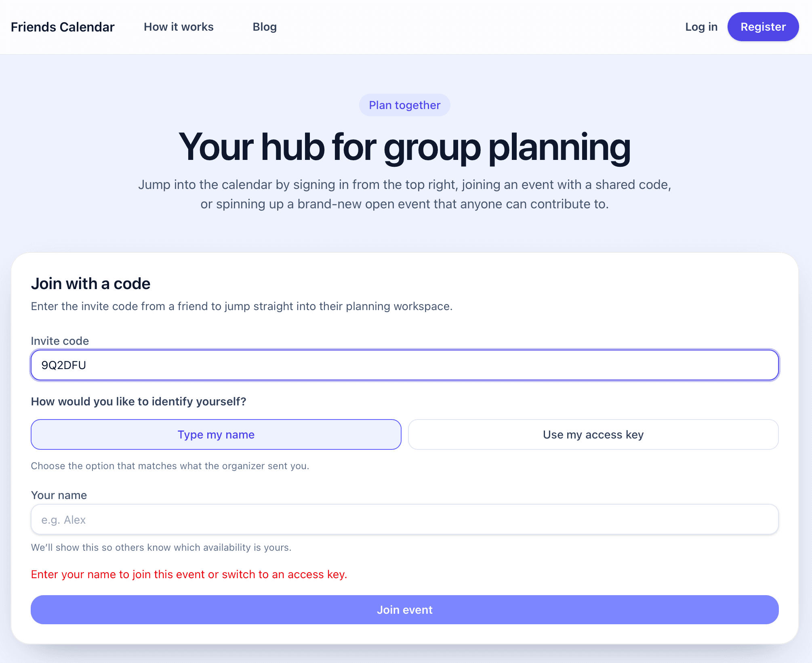Screen dimensions: 812x663
Task: Click inside the Invite code field
Action: (404, 365)
